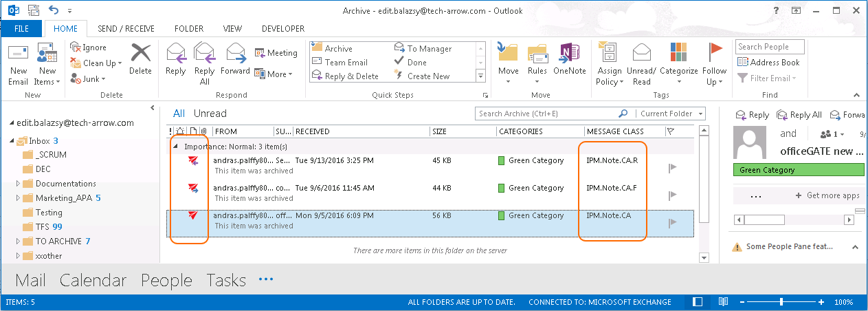Image resolution: width=868 pixels, height=311 pixels.
Task: Select the Done quick step
Action: pyautogui.click(x=411, y=62)
